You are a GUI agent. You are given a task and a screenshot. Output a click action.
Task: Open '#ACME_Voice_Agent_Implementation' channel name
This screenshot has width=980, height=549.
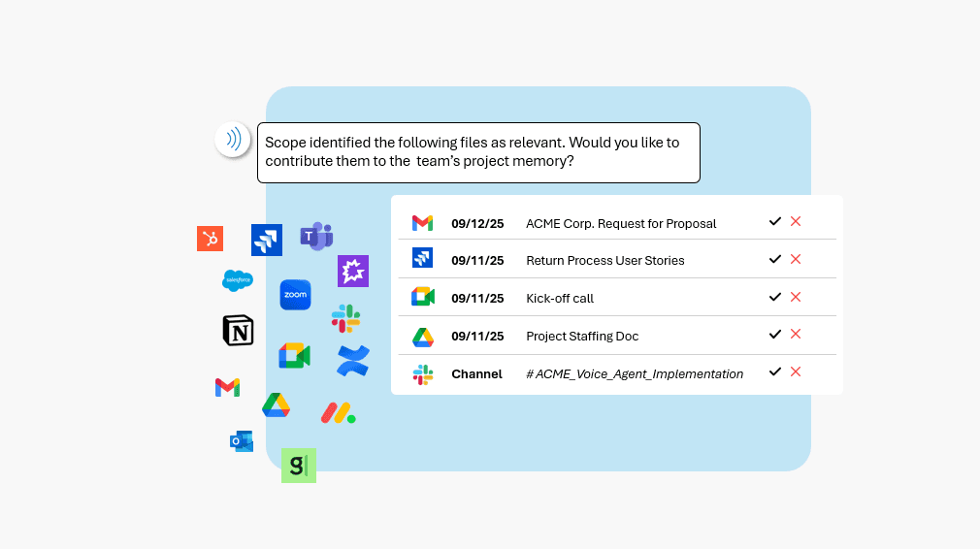point(635,374)
